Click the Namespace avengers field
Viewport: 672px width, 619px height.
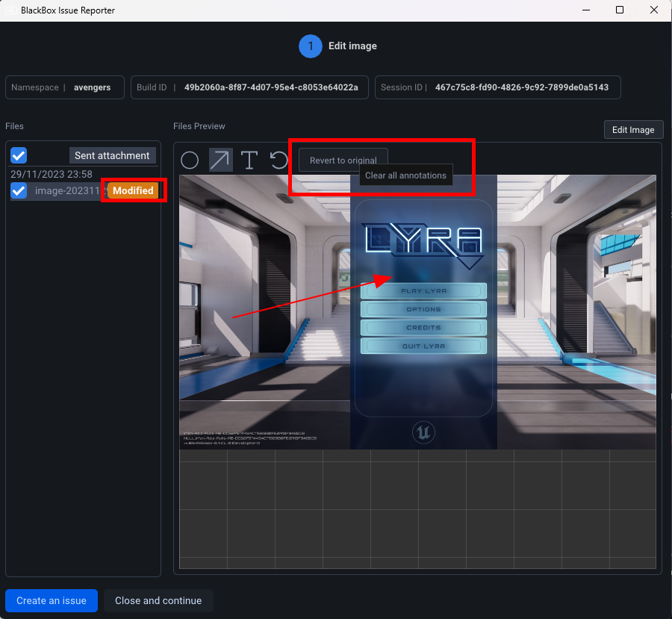click(x=65, y=87)
